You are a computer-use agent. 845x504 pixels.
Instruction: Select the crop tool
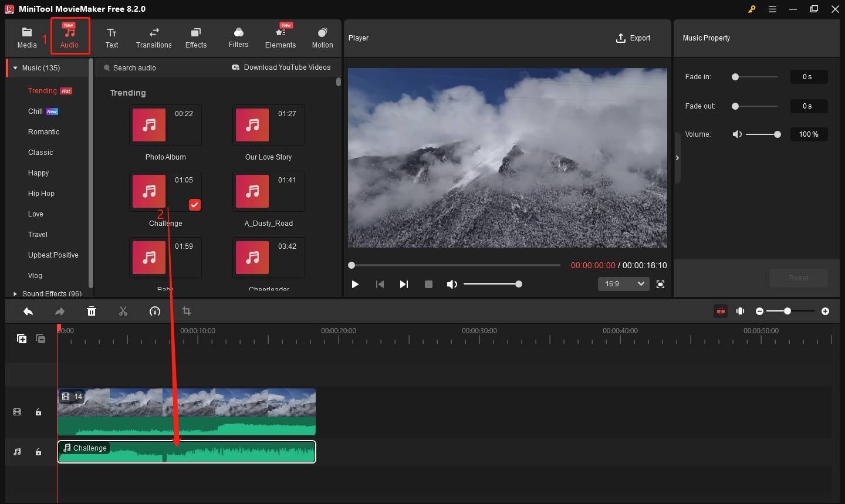click(187, 311)
